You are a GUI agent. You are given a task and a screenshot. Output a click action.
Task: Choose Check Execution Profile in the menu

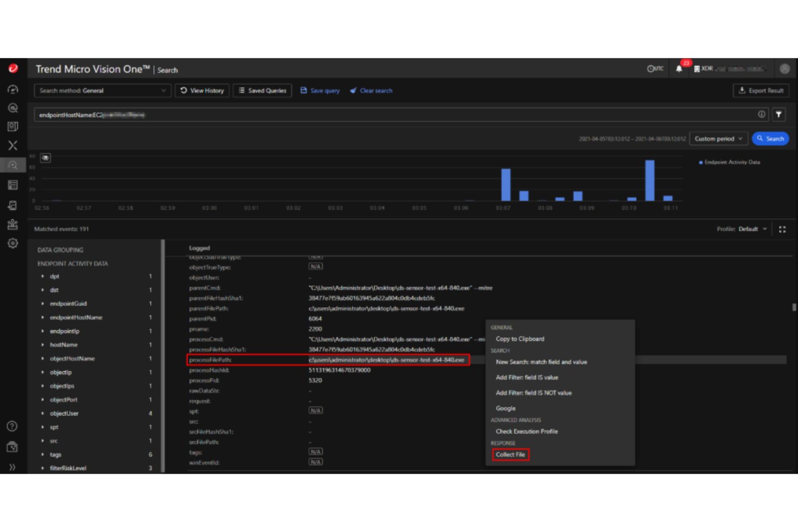pyautogui.click(x=527, y=431)
